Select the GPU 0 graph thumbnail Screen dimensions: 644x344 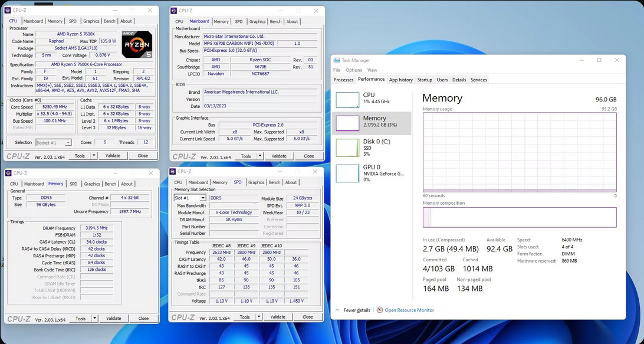(347, 173)
